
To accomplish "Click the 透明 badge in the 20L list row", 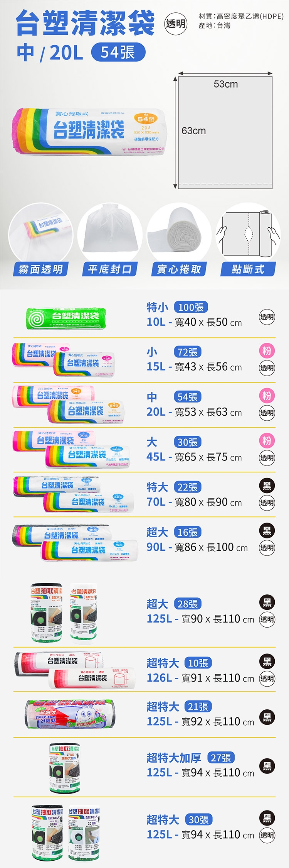I will click(267, 413).
